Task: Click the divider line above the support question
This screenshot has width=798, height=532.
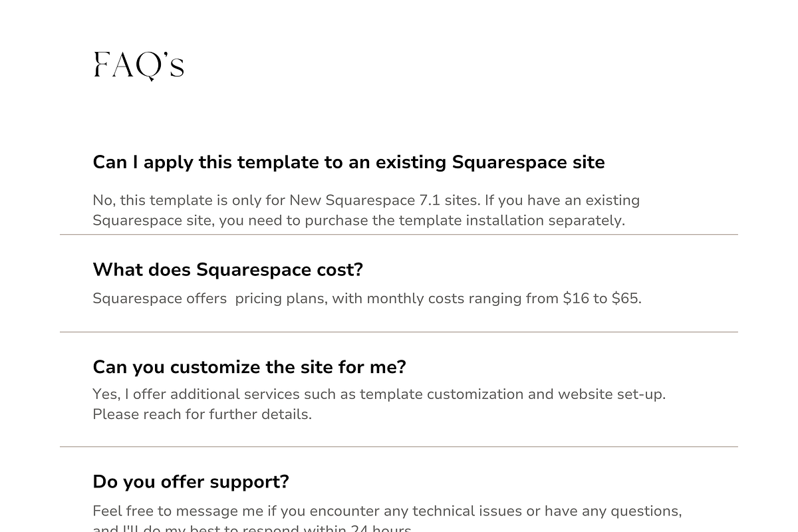Action: [x=399, y=447]
